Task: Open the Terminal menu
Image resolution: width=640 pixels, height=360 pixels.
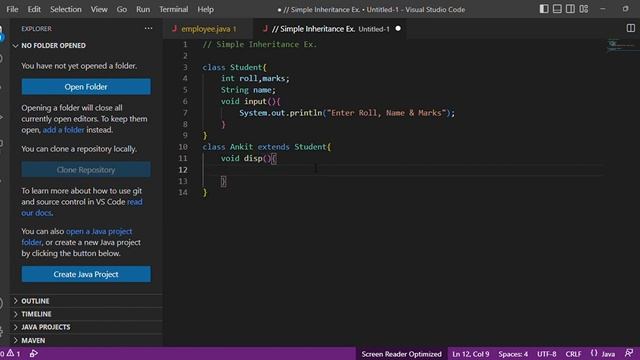Action: point(173,9)
